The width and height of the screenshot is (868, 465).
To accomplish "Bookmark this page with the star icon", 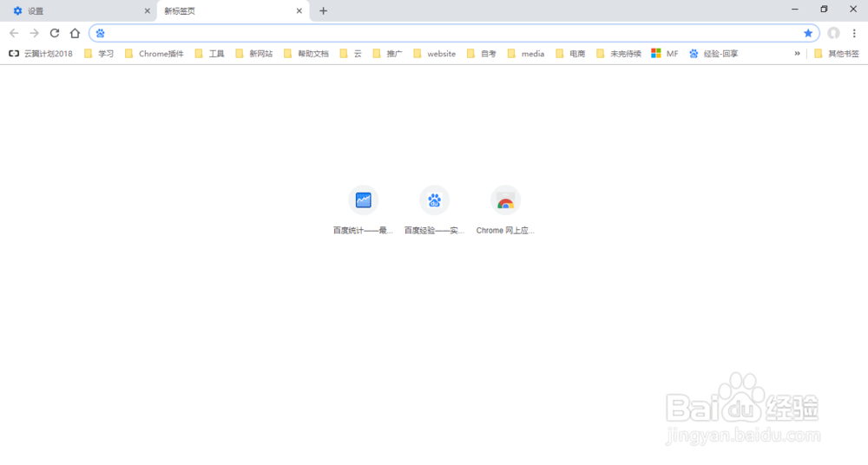I will [808, 33].
